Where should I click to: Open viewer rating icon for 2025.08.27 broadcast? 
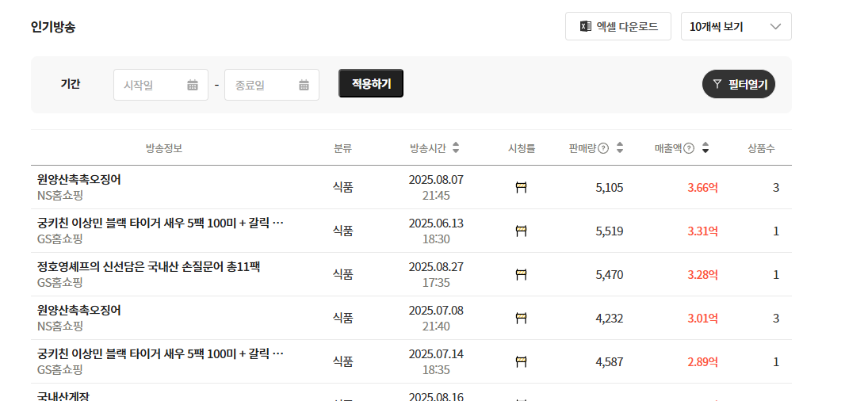pos(521,275)
